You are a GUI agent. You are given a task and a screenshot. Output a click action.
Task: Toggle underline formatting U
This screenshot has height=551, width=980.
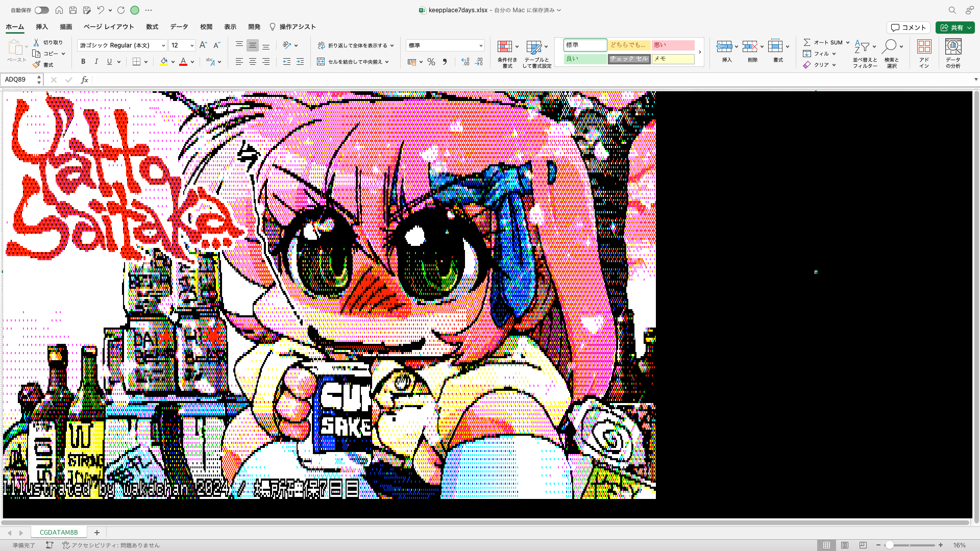[x=109, y=62]
